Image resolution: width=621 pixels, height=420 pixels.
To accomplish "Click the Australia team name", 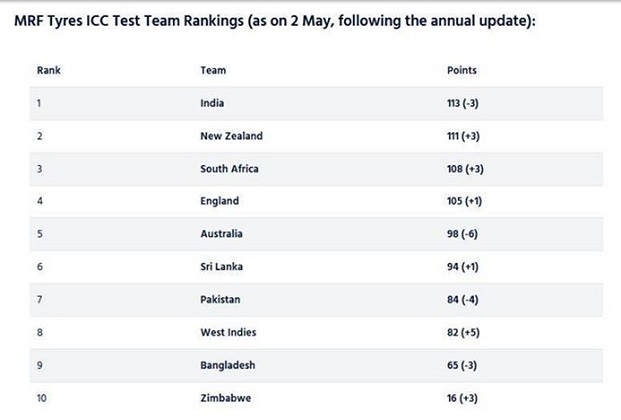I will (221, 234).
